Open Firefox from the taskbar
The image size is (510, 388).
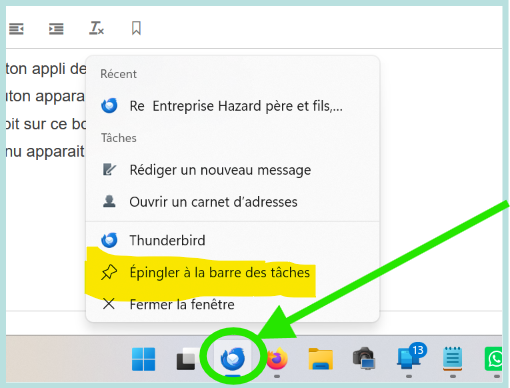(x=277, y=359)
